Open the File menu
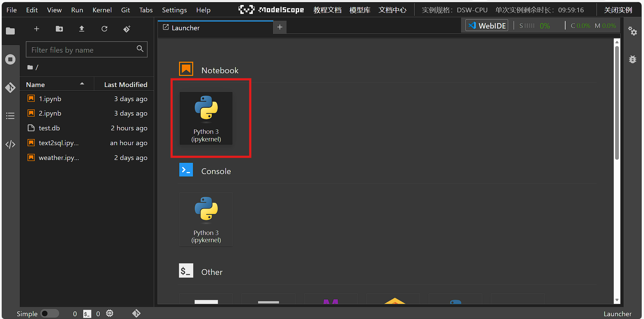This screenshot has width=644, height=319. pos(12,10)
